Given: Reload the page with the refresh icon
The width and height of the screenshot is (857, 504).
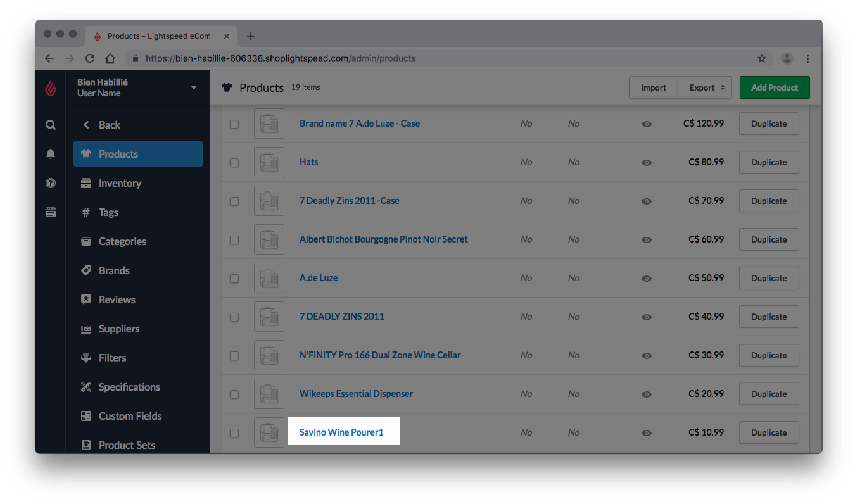Looking at the screenshot, I should tap(90, 58).
